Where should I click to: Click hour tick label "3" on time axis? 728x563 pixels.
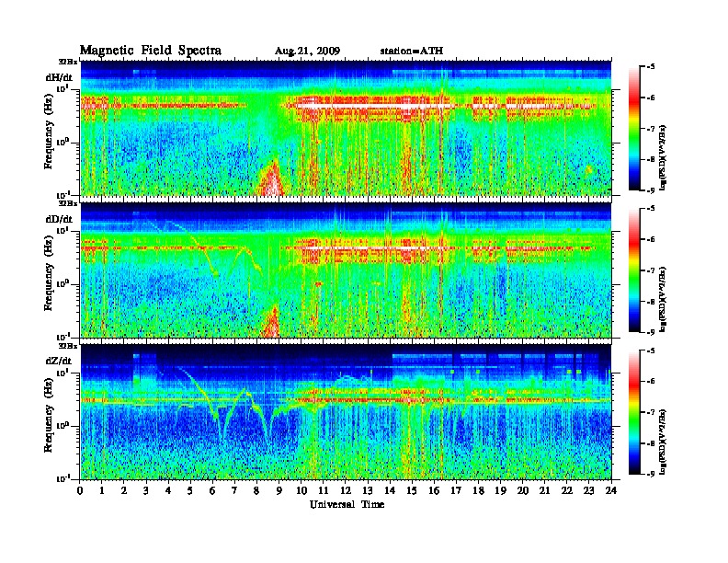click(146, 490)
